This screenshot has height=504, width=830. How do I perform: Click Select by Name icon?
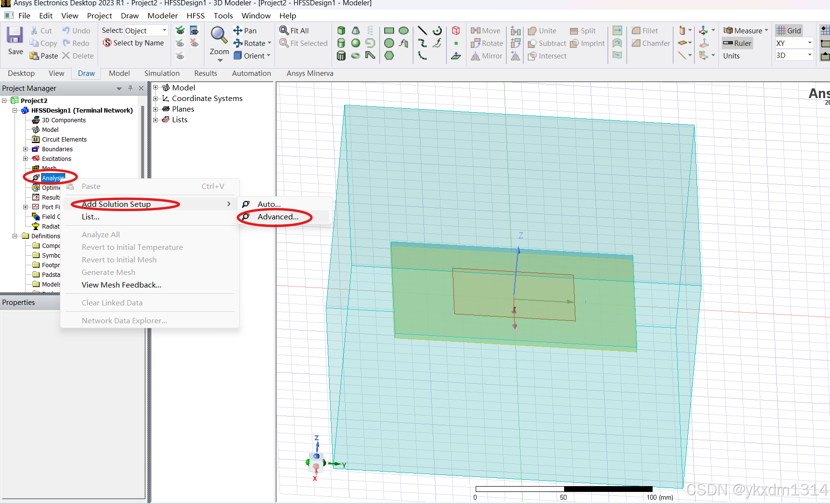coord(107,43)
